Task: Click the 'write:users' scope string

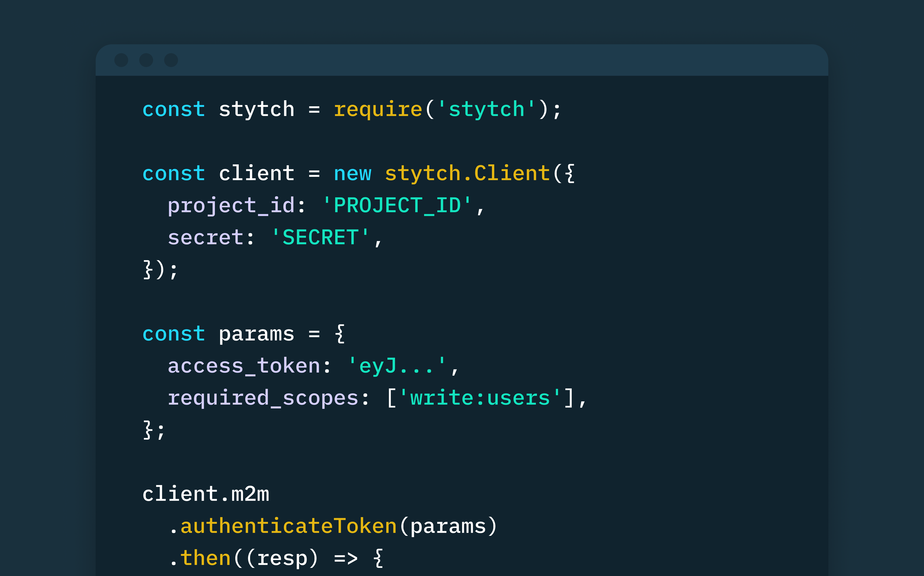Action: click(480, 398)
